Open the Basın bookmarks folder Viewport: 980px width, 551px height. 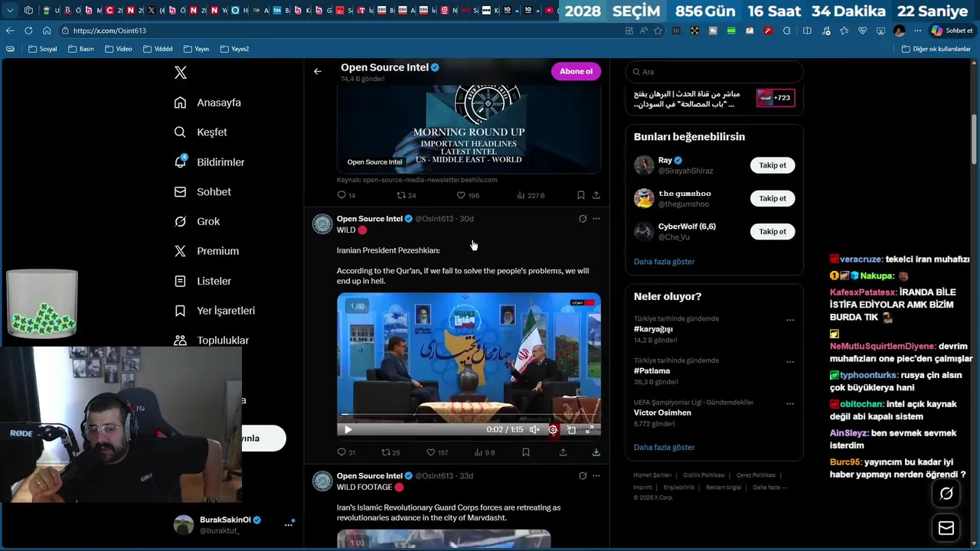pos(81,49)
